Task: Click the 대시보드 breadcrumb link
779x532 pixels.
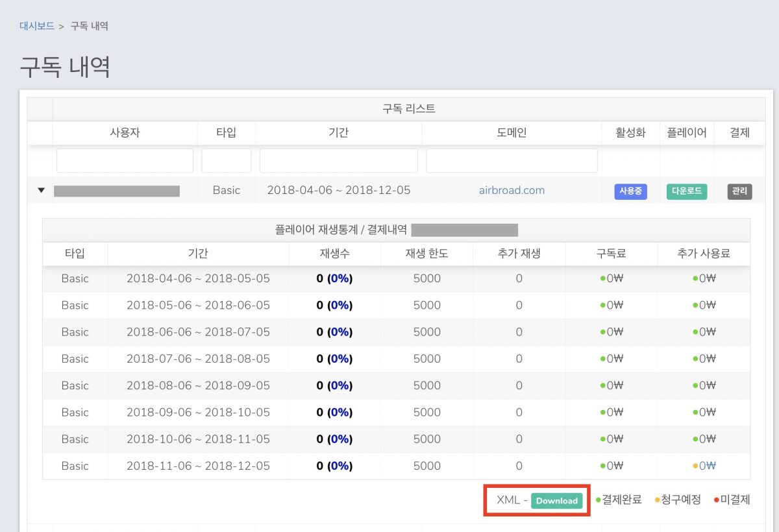Action: tap(37, 26)
